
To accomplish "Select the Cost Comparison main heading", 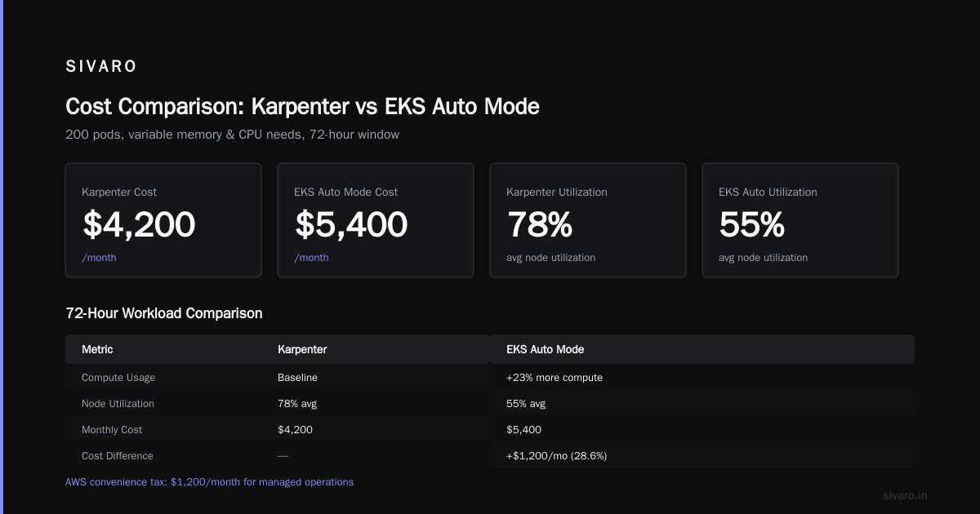I will 302,106.
